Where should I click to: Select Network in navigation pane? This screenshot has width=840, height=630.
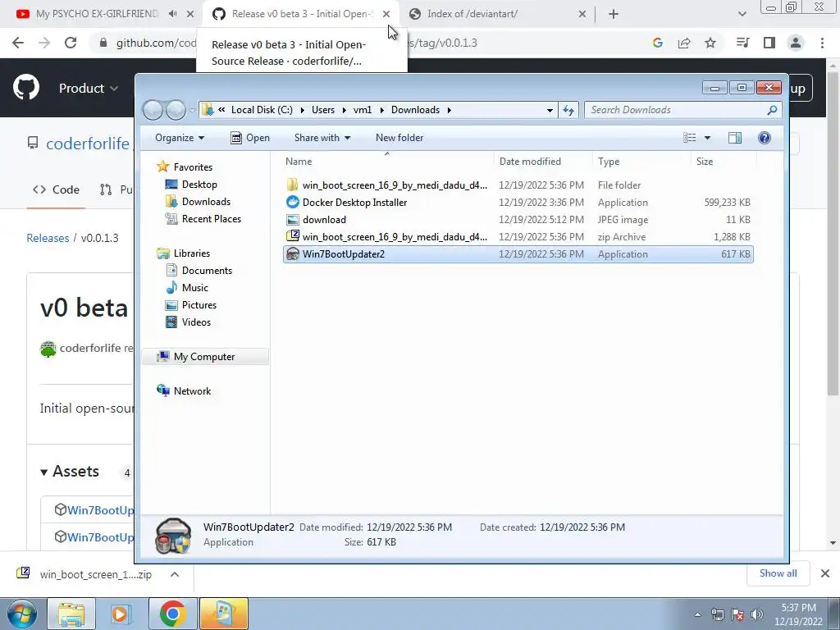point(192,391)
